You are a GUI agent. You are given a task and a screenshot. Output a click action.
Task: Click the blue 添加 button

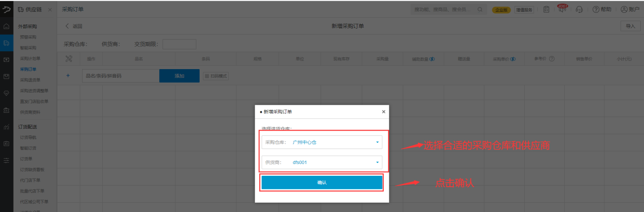coord(179,76)
